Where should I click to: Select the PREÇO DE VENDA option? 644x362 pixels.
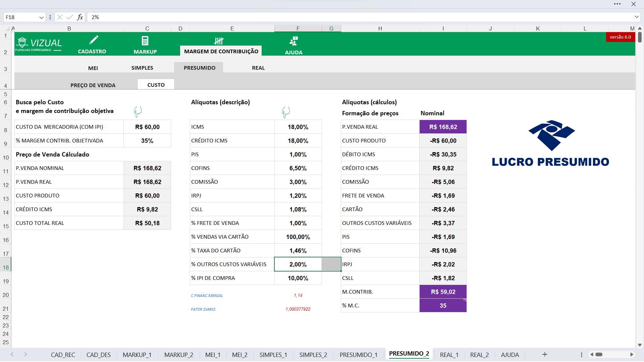[93, 85]
